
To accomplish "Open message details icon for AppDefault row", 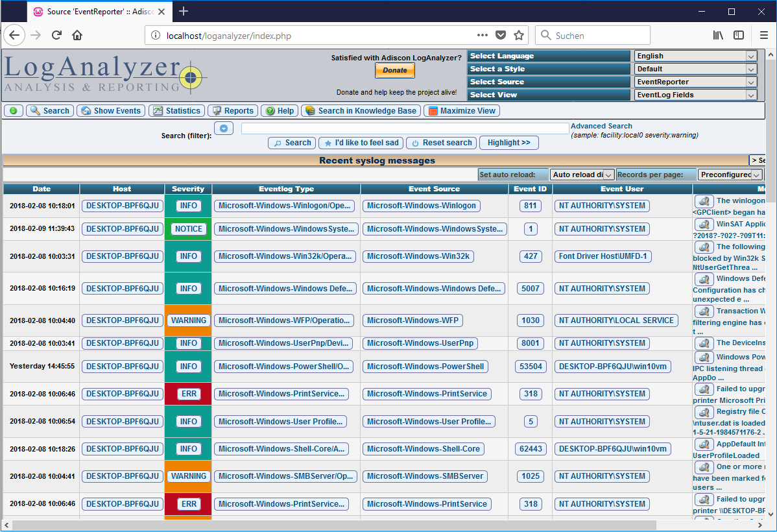I will [703, 444].
